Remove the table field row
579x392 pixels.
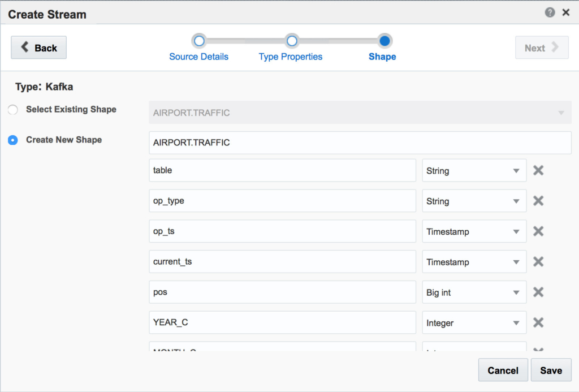coord(538,170)
